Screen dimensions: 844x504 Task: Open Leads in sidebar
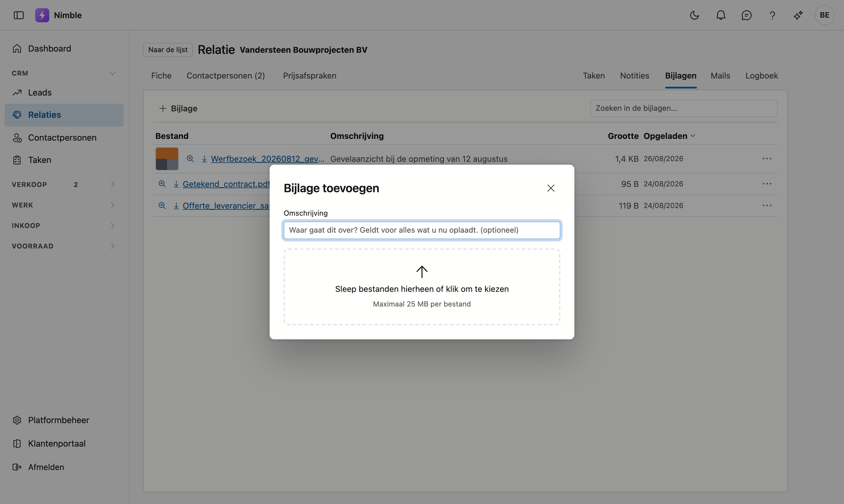point(64,92)
